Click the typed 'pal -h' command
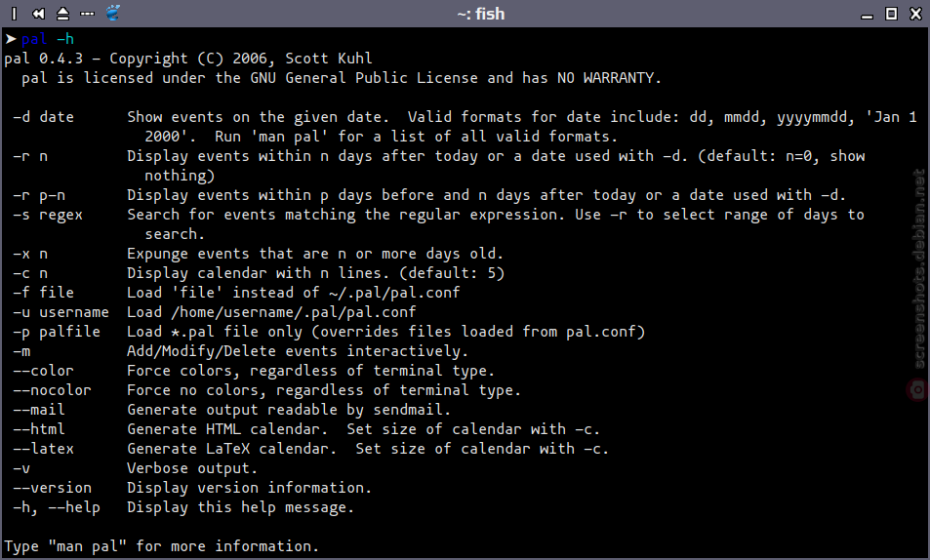The height and width of the screenshot is (560, 930). 48,39
